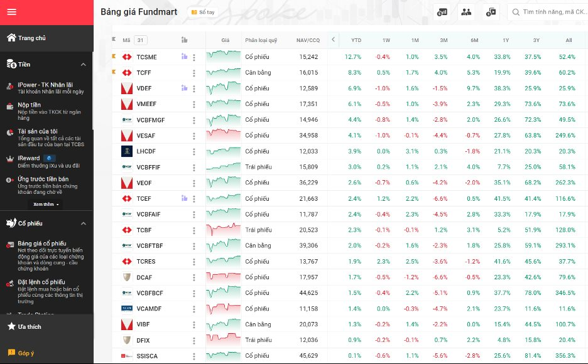Click the yellow pin flag beside TCFF
This screenshot has height=364, width=588.
114,72
